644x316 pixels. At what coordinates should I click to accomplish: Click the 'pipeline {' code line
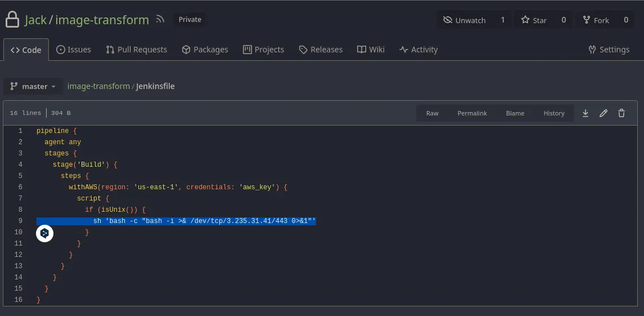point(57,131)
